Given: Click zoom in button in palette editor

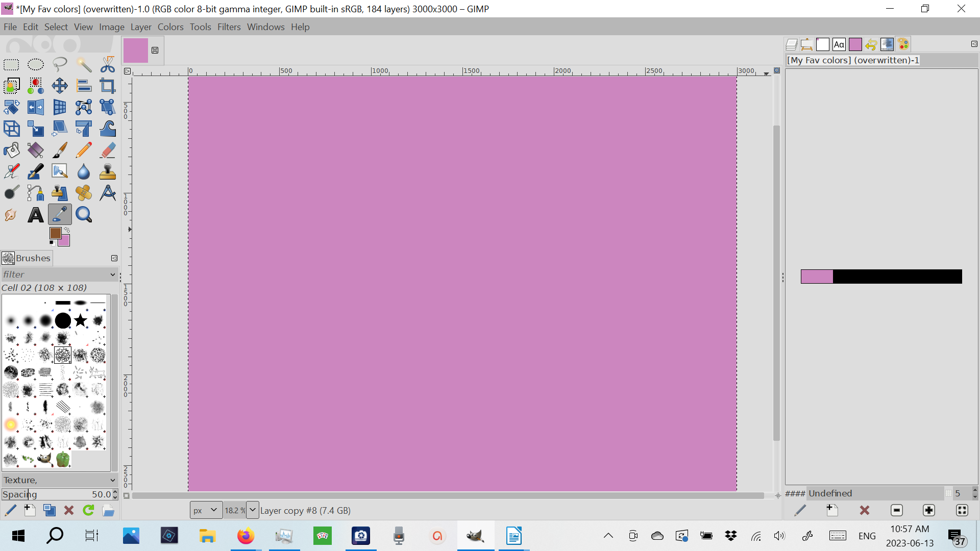Looking at the screenshot, I should coord(929,510).
